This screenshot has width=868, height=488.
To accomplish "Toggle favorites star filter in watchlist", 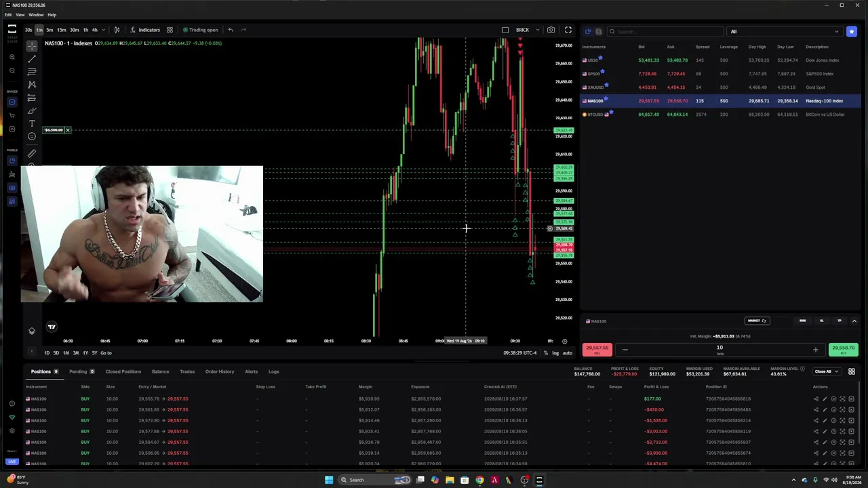I will point(852,31).
